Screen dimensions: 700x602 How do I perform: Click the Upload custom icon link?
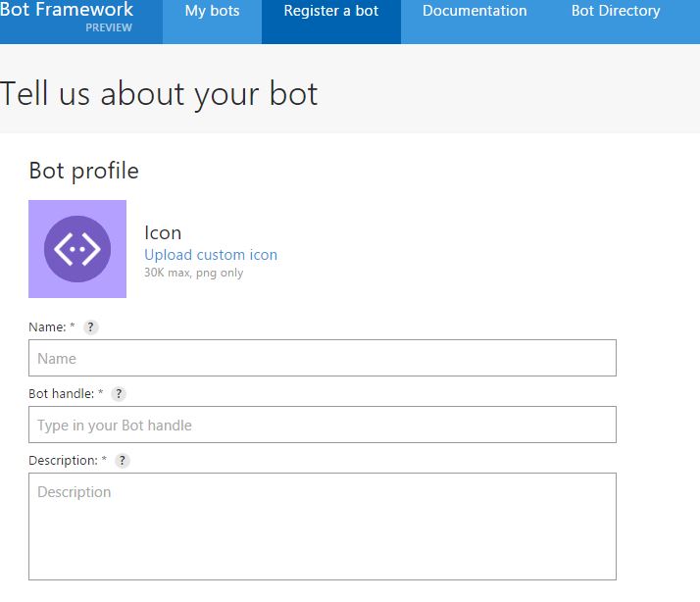pos(211,255)
